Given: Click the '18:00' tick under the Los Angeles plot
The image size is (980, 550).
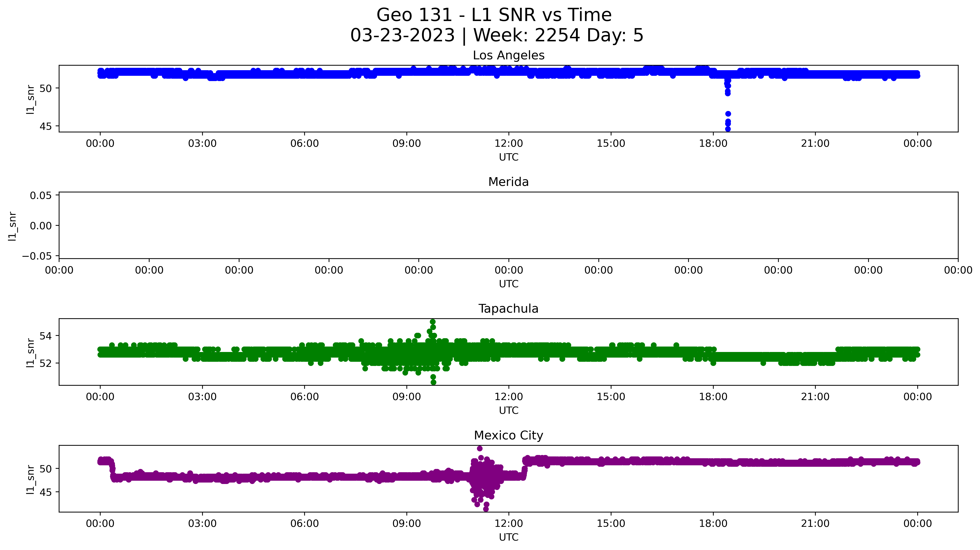Looking at the screenshot, I should coord(713,144).
